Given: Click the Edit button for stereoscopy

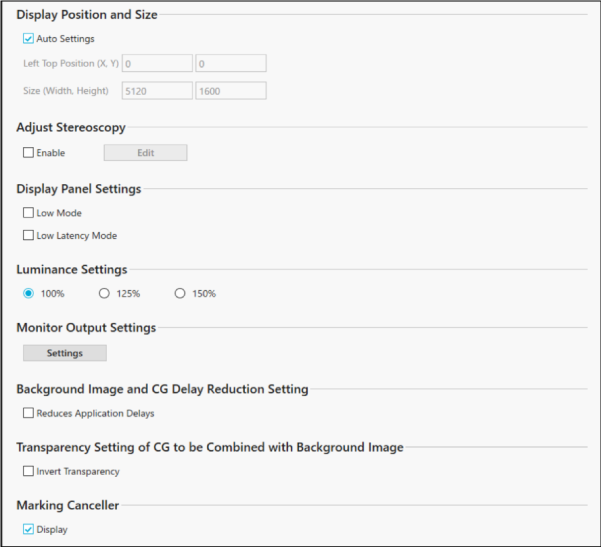Looking at the screenshot, I should 146,153.
